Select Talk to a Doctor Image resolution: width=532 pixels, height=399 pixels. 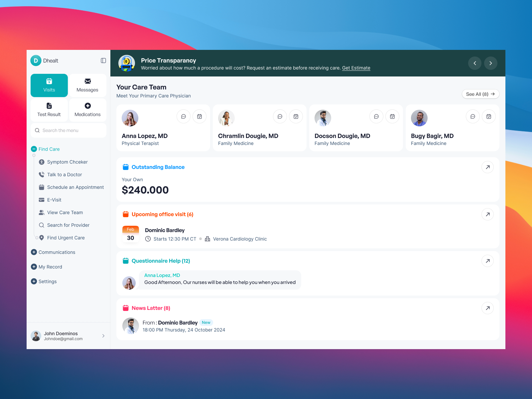point(60,175)
